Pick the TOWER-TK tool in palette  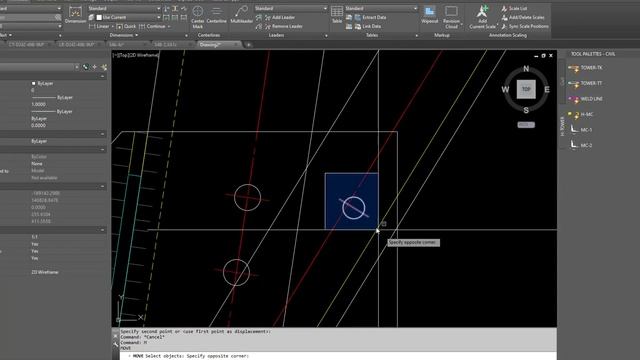coord(586,68)
